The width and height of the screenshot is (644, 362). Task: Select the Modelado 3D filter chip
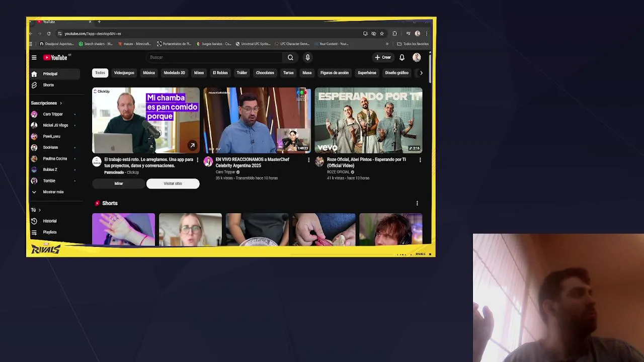pos(175,73)
